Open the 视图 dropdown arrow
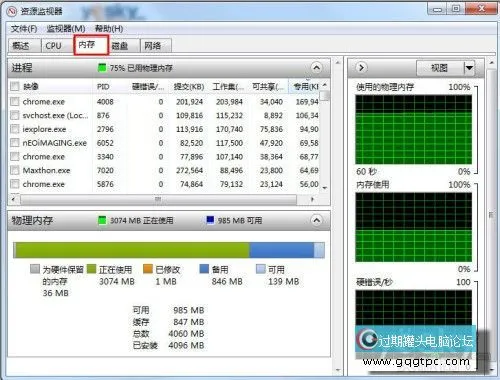 point(469,68)
